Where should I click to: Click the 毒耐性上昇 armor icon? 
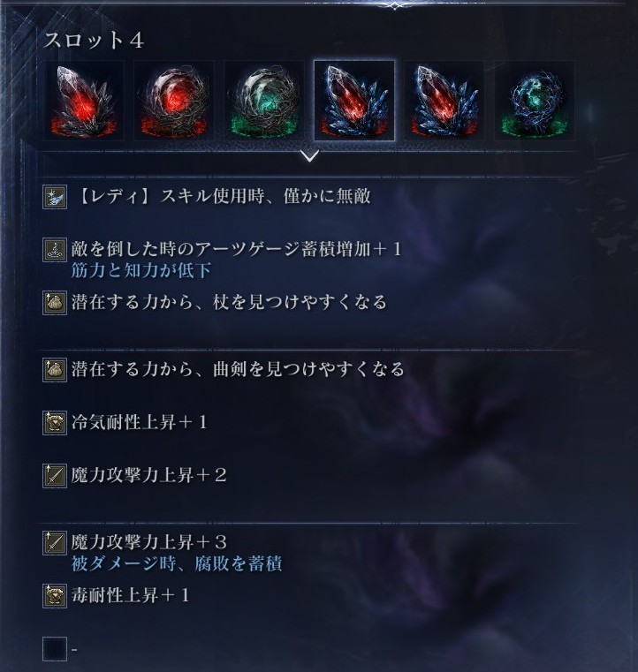pos(55,596)
